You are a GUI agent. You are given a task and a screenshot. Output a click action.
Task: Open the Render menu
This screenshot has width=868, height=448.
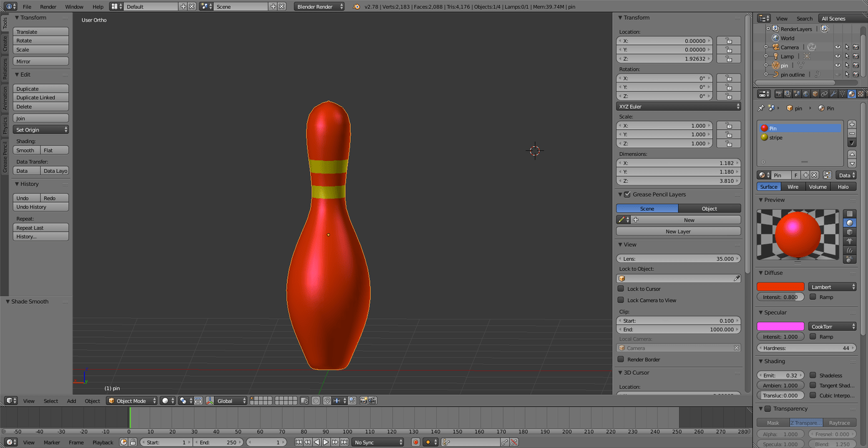coord(48,6)
